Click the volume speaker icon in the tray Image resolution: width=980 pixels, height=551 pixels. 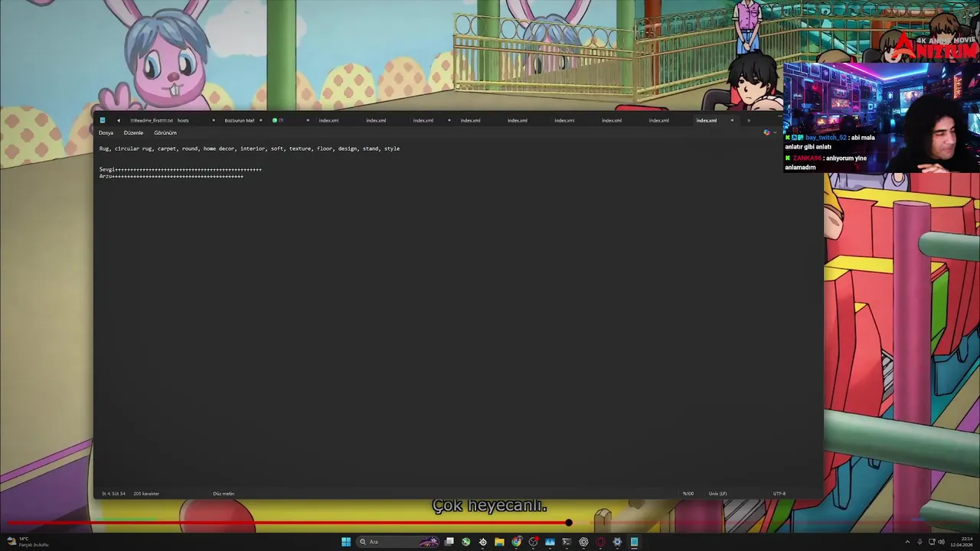pos(941,542)
